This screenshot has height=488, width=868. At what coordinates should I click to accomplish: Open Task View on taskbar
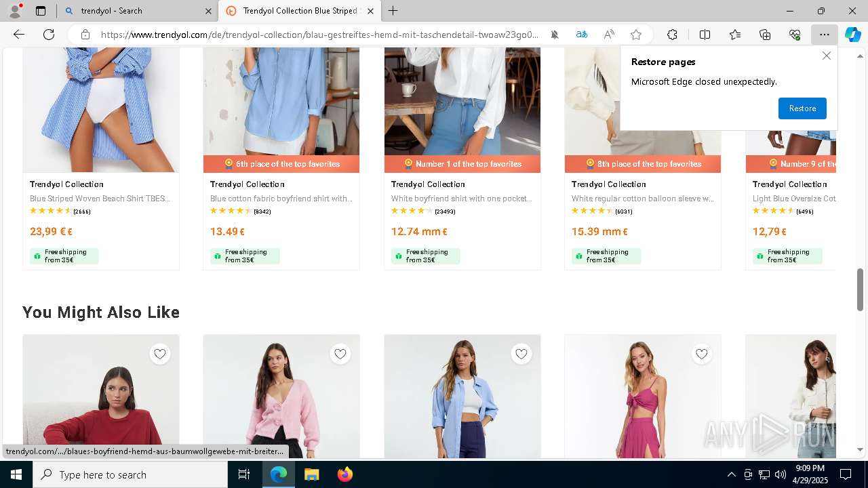coord(244,474)
